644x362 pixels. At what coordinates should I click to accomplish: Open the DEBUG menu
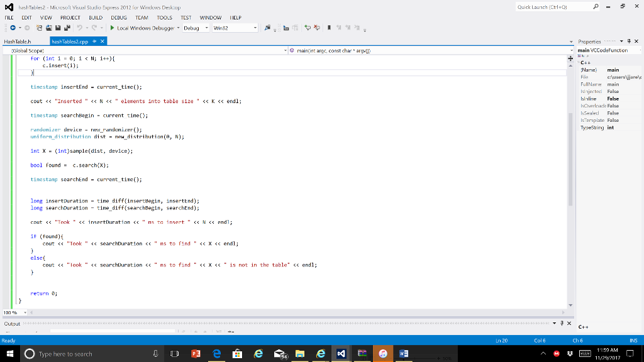(119, 18)
